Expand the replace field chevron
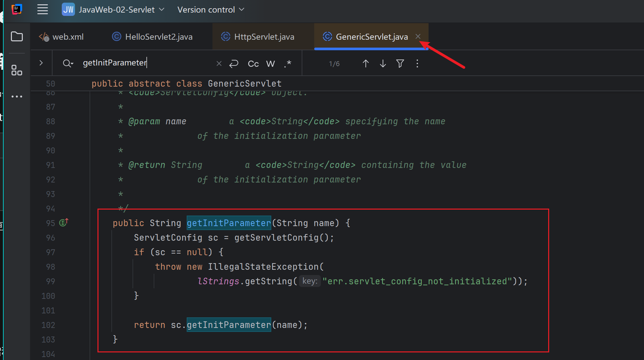This screenshot has height=360, width=644. (x=41, y=63)
